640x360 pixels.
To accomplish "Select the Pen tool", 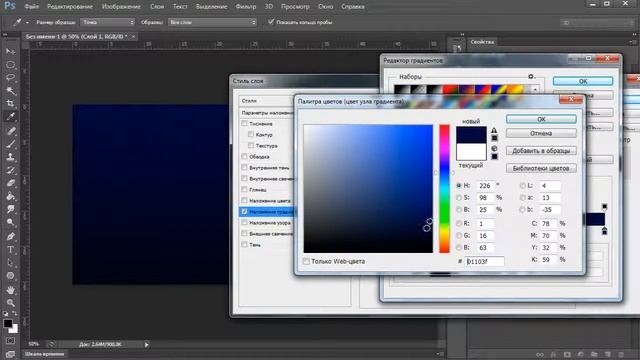I will (10, 236).
